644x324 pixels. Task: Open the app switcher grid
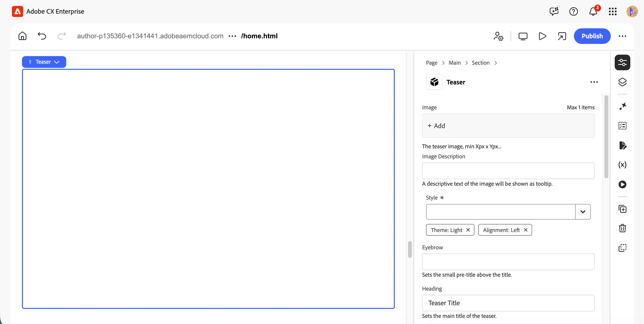pos(612,11)
